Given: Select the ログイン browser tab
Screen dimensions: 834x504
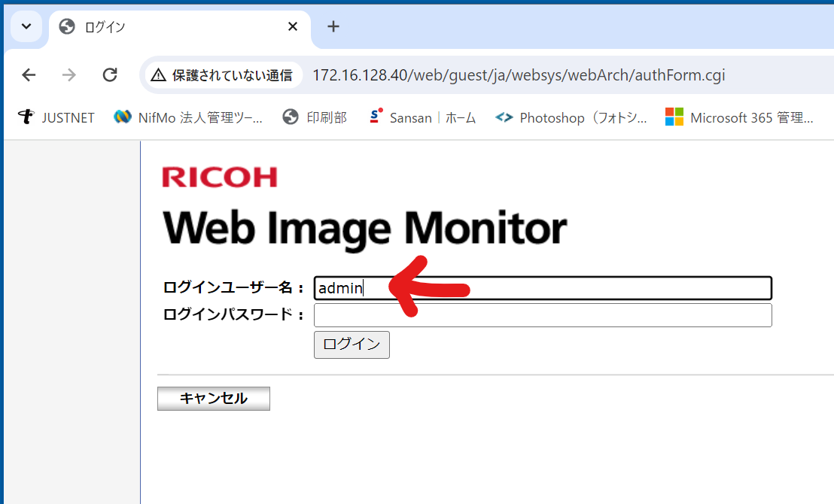Looking at the screenshot, I should 180,28.
